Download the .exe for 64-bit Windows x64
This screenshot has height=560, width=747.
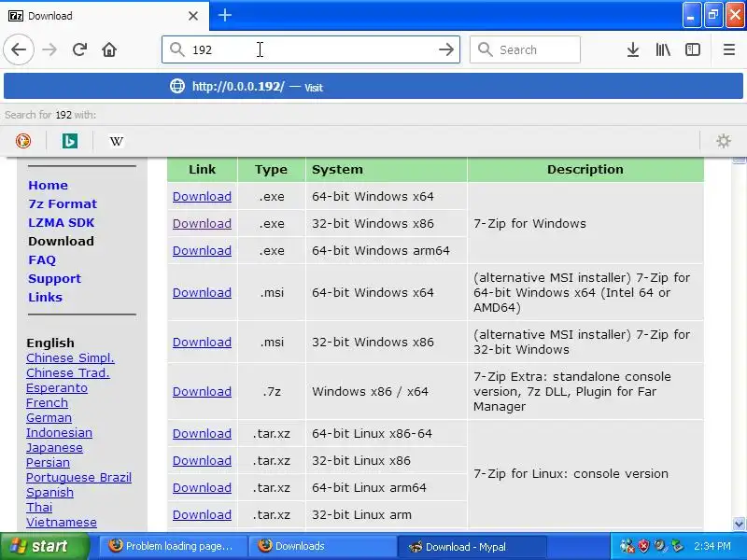[202, 196]
